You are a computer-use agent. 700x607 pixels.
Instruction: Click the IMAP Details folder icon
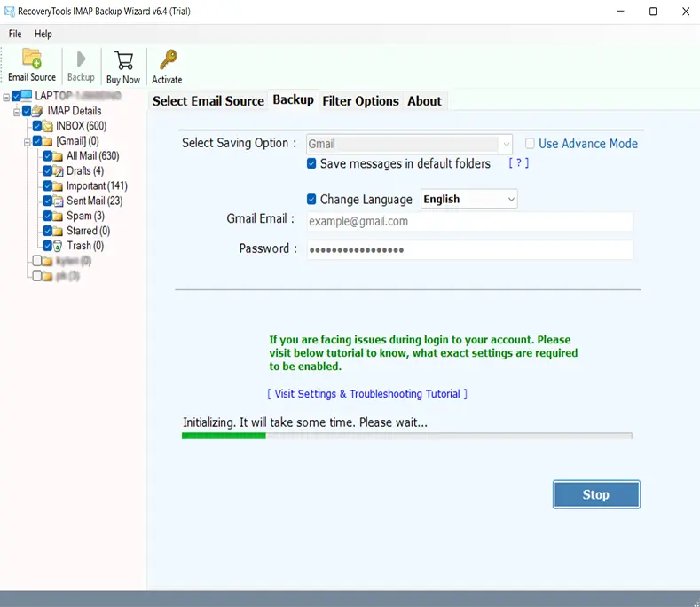click(x=37, y=110)
